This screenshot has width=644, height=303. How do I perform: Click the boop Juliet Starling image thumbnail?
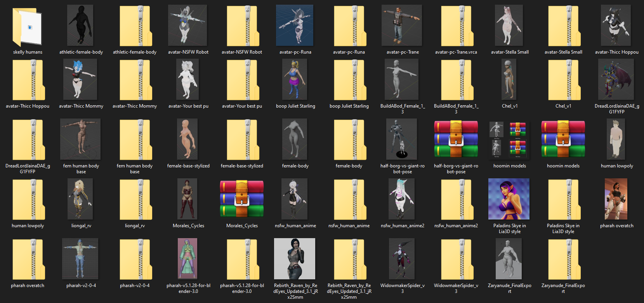(295, 79)
